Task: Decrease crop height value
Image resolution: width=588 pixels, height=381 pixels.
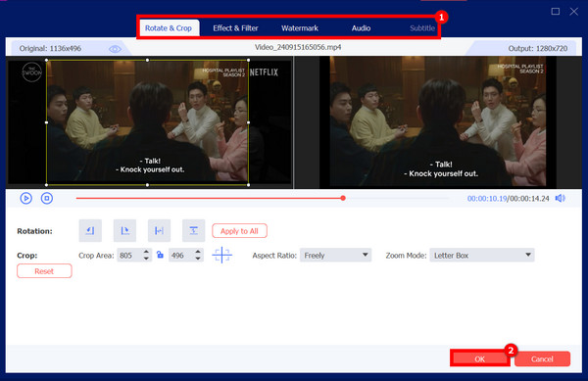Action: coord(198,259)
